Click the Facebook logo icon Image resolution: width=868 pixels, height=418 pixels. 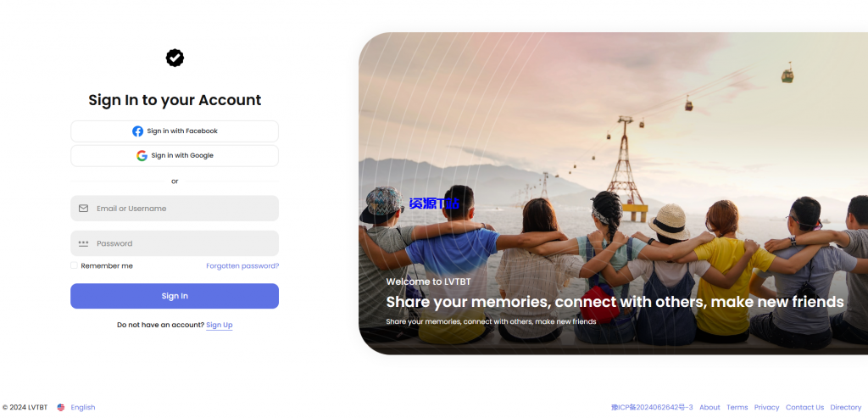pyautogui.click(x=137, y=131)
